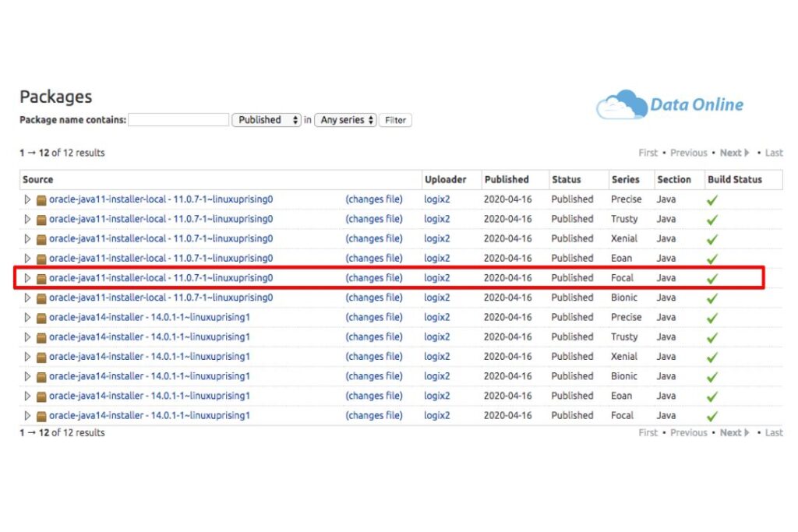798x532 pixels.
Task: Click the package box icon for java14 Trusty
Action: 41,338
